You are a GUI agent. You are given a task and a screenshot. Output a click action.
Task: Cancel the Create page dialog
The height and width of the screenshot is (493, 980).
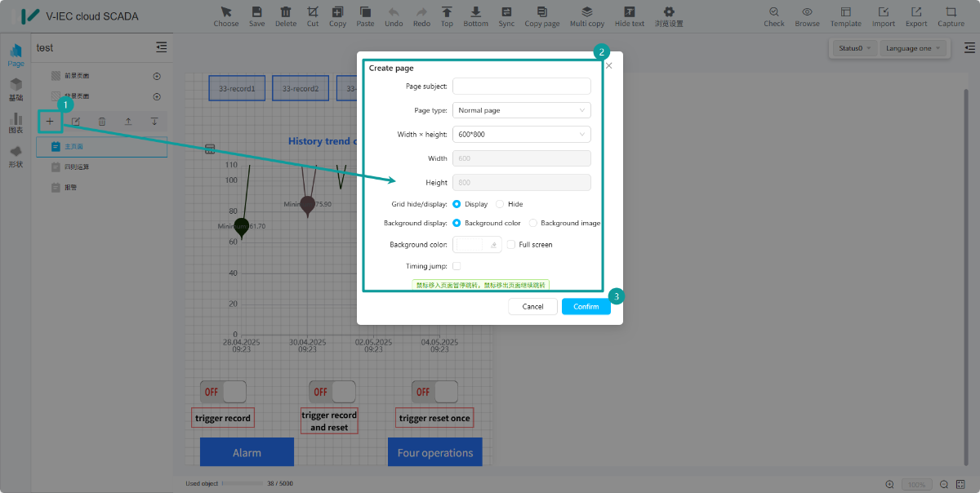click(x=532, y=306)
